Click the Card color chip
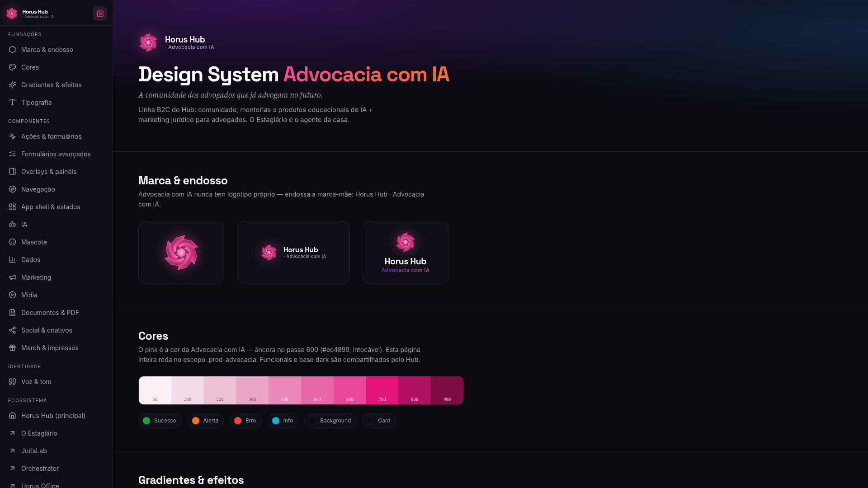The width and height of the screenshot is (868, 488). (379, 421)
